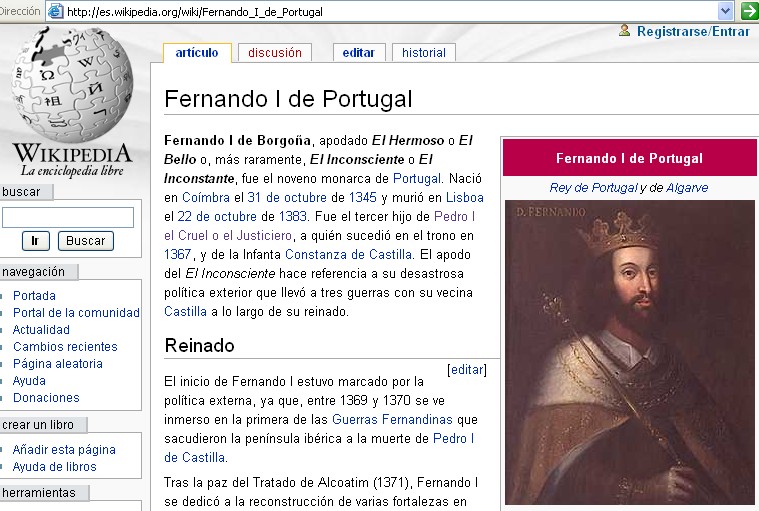Open the Ayuda sidebar link
The image size is (759, 511).
click(x=29, y=381)
